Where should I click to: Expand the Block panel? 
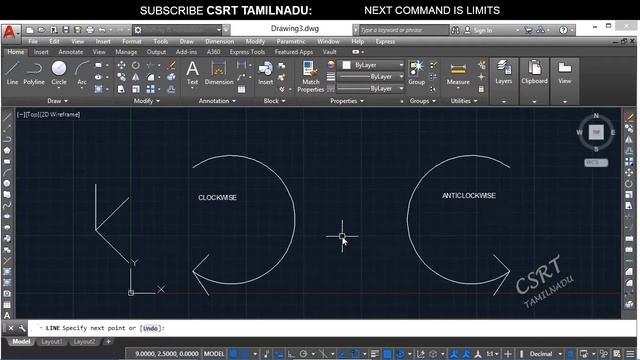coord(274,101)
